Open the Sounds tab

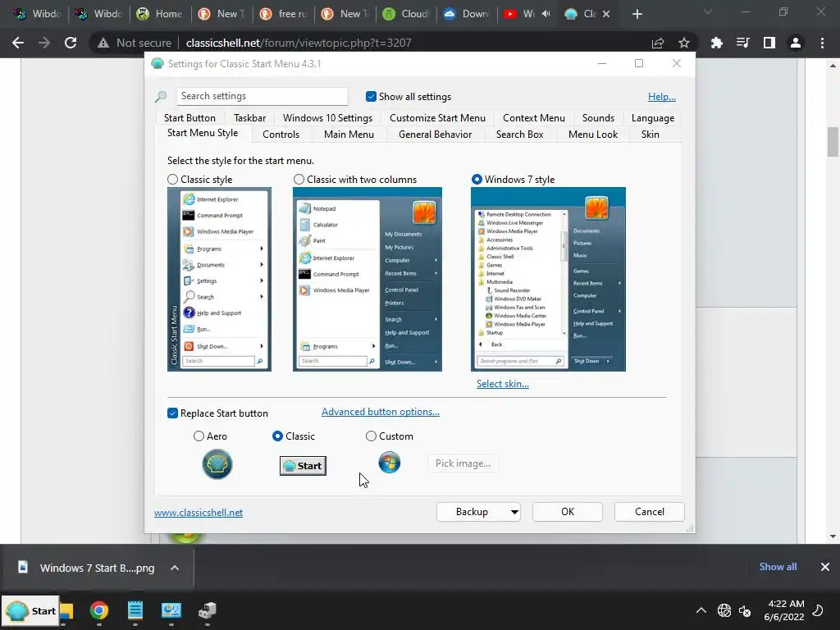pos(598,118)
